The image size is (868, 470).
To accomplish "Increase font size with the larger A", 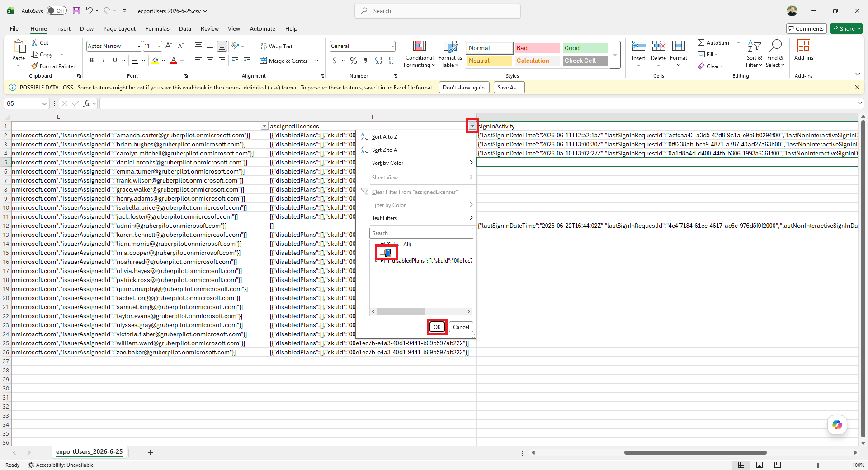I will [169, 46].
